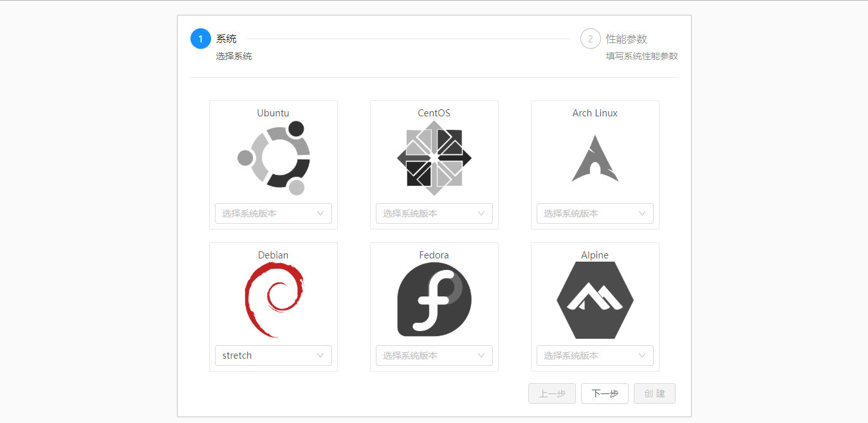Click the 填写系统性能参数 description text
Image resolution: width=868 pixels, height=423 pixels.
click(x=642, y=56)
